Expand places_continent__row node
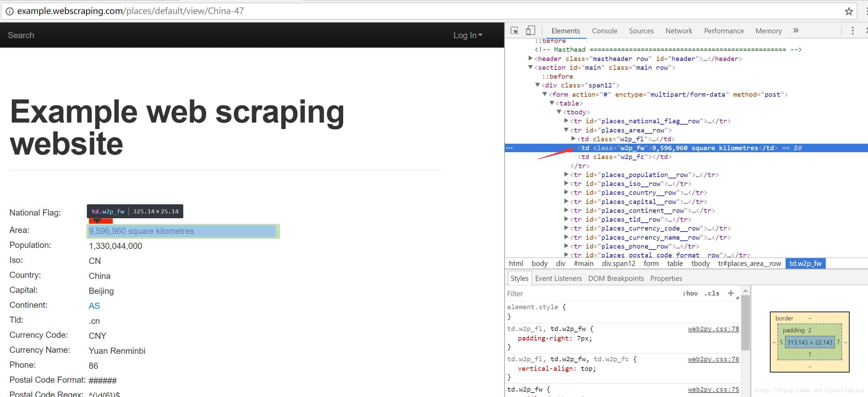Image resolution: width=868 pixels, height=397 pixels. point(566,210)
